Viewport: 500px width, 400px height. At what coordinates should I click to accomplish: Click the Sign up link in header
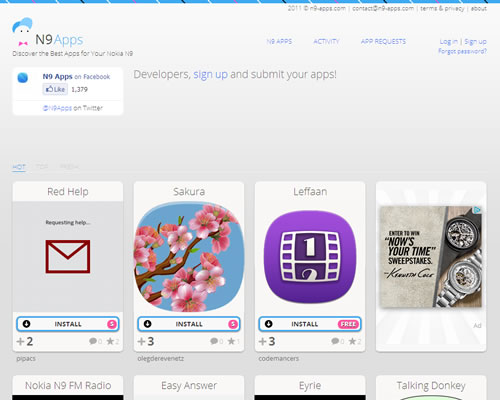(475, 42)
